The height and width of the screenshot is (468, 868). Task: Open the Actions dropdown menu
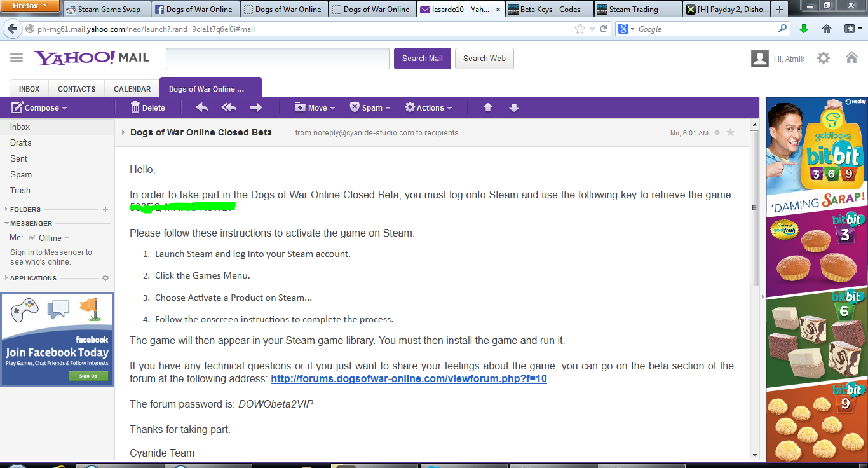[x=429, y=107]
